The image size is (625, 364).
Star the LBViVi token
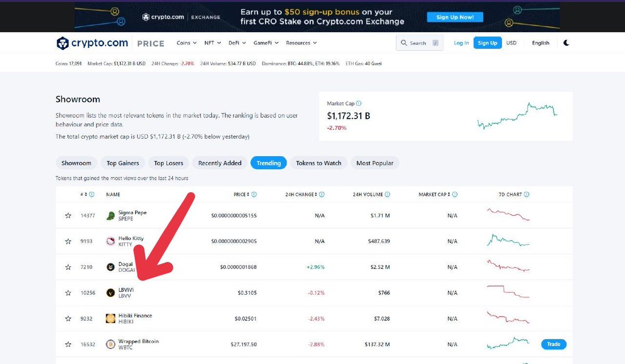[68, 293]
